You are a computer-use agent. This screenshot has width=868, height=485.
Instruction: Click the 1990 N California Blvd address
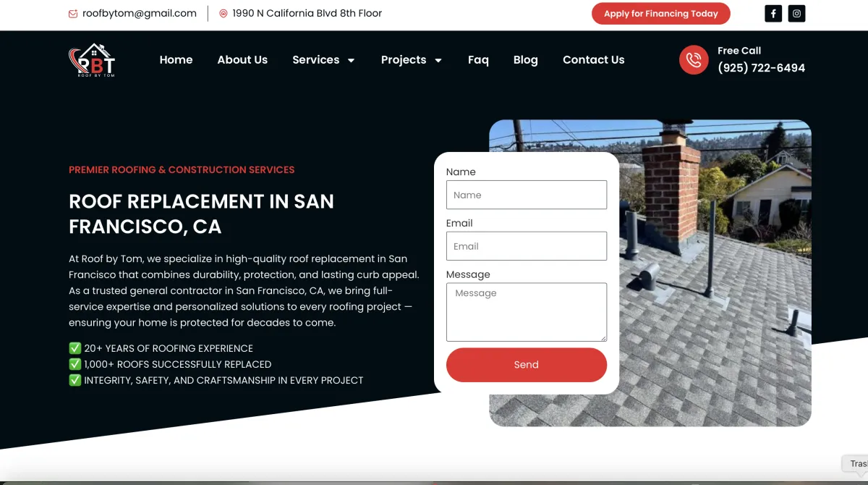tap(307, 13)
